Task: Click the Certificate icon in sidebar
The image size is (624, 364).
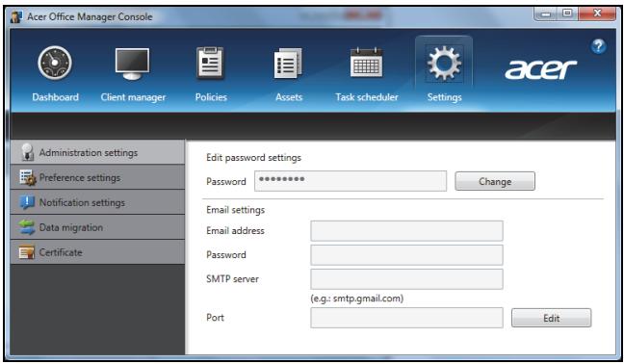Action: tap(27, 252)
